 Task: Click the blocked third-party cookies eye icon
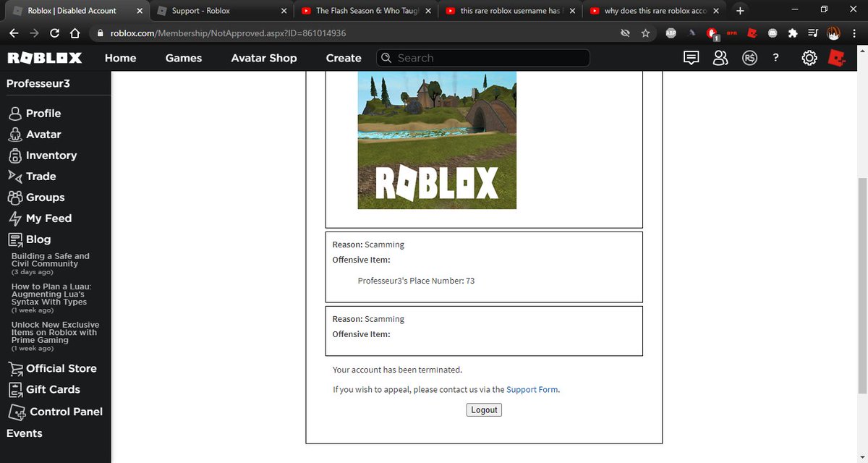pyautogui.click(x=625, y=33)
